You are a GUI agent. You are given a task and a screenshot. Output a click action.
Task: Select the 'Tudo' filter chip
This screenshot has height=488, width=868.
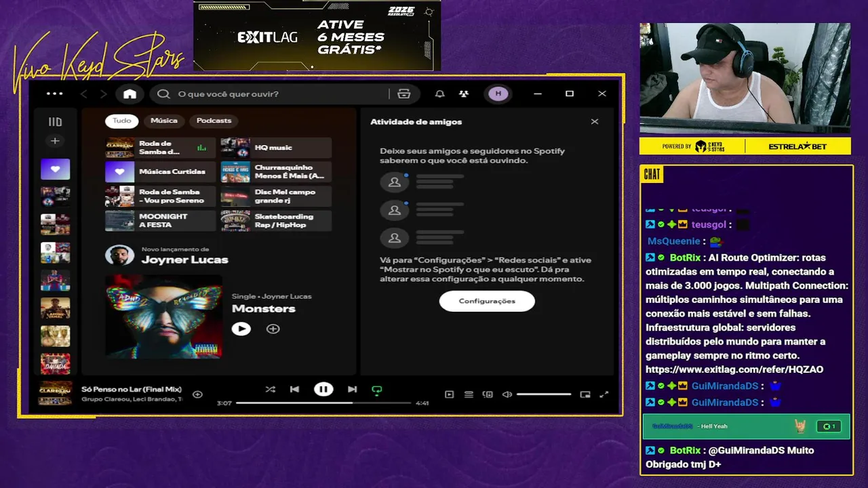coord(122,121)
